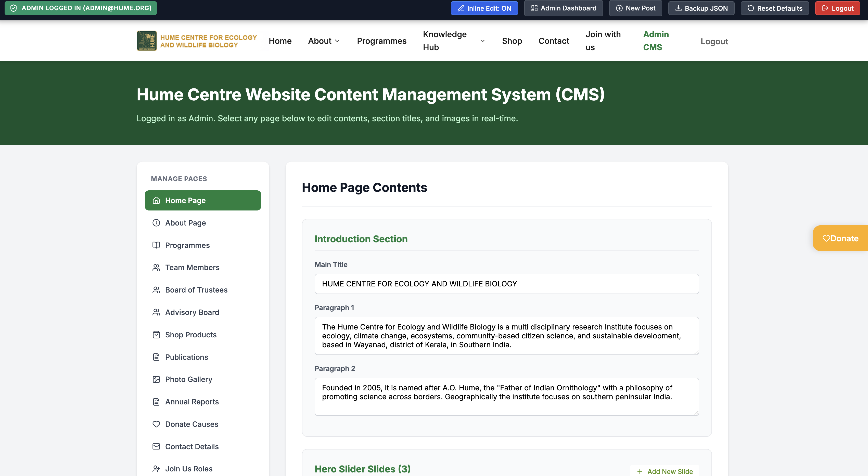Open Board of Trustees page editor
This screenshot has height=476, width=868.
(x=203, y=290)
